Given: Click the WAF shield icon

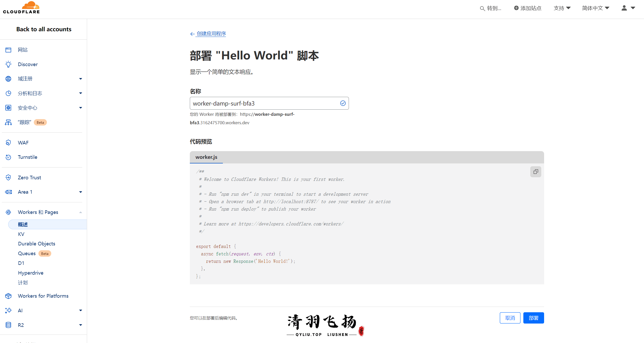Looking at the screenshot, I should (8, 143).
